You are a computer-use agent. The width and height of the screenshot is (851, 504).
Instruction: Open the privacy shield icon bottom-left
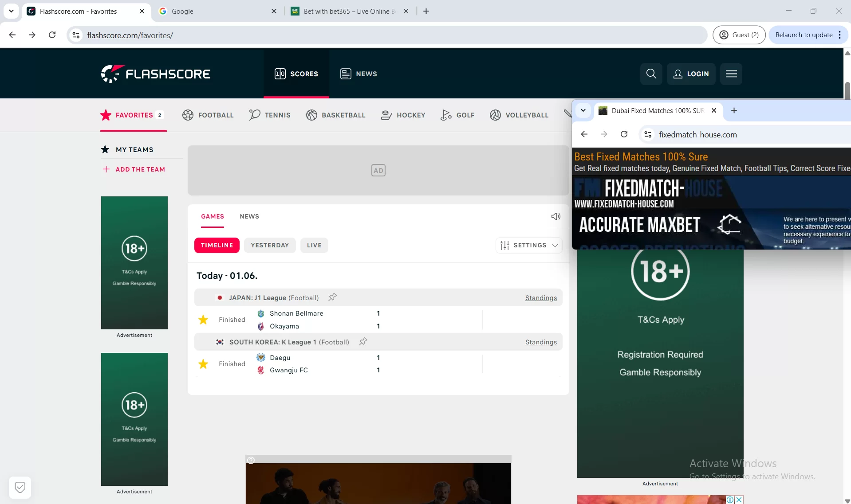tap(20, 488)
